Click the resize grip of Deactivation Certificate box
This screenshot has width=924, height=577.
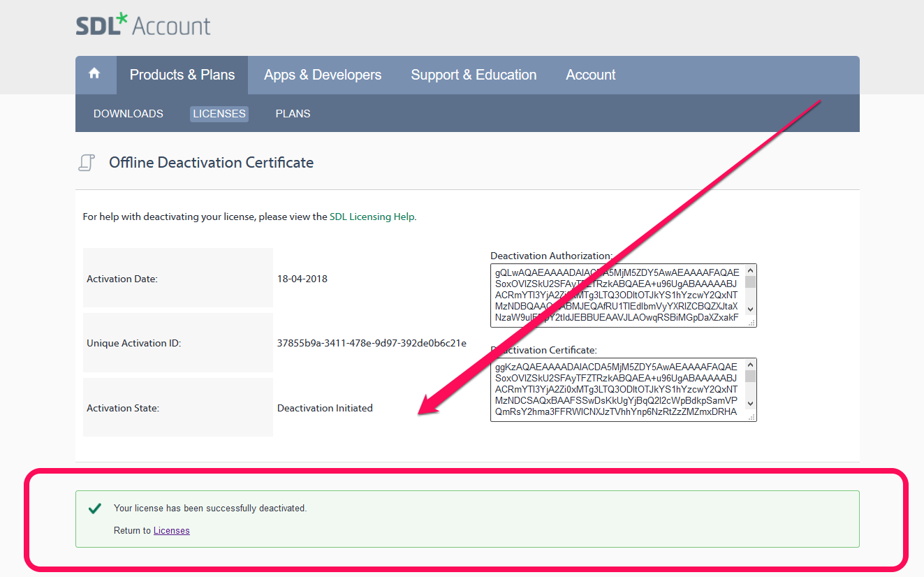(751, 416)
